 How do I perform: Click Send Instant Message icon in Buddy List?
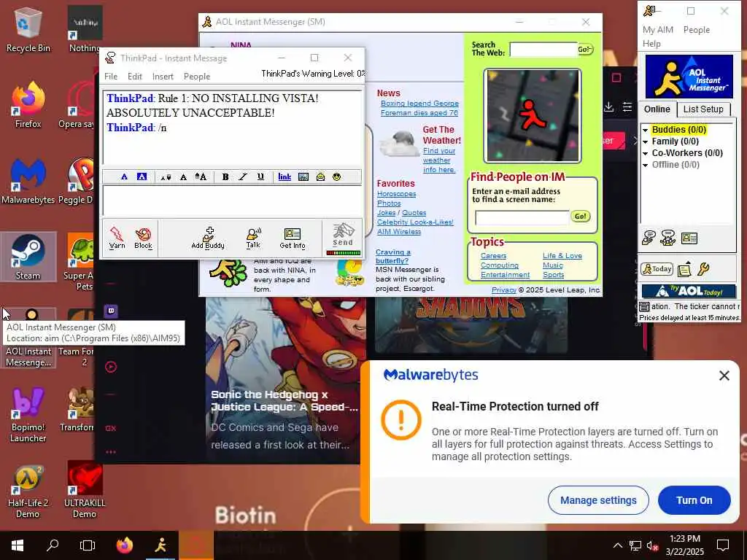pyautogui.click(x=649, y=237)
